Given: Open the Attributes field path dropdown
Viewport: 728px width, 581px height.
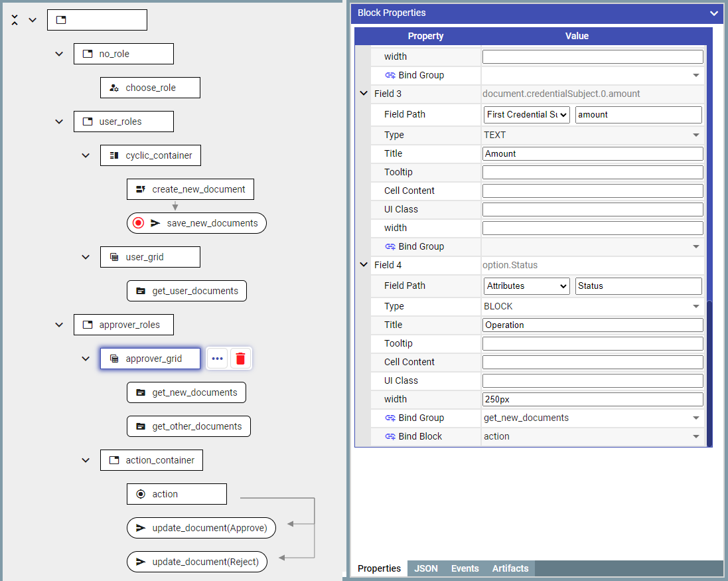Looking at the screenshot, I should 526,286.
